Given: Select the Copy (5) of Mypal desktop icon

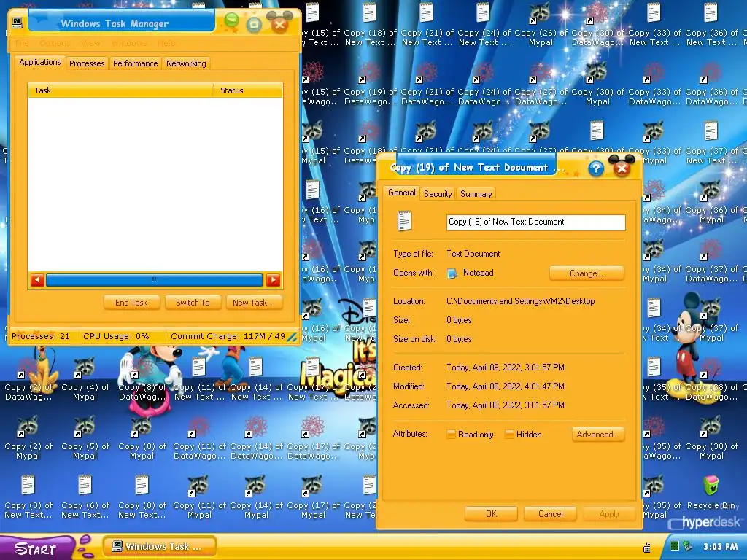Looking at the screenshot, I should coord(85,427).
